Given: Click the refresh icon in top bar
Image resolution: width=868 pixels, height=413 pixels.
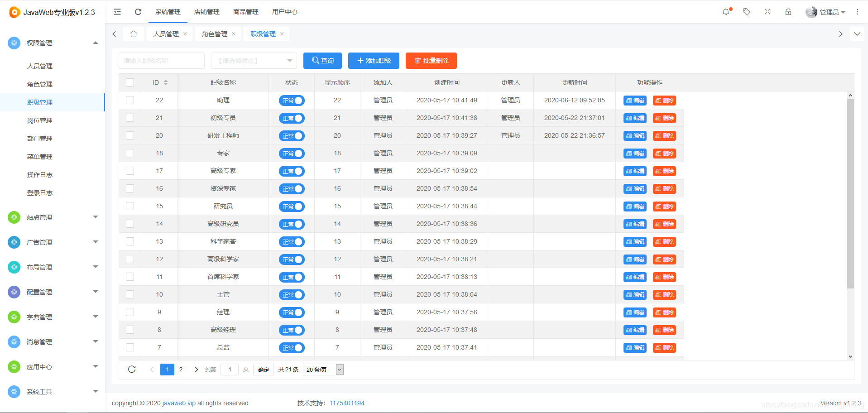Looking at the screenshot, I should (x=138, y=12).
